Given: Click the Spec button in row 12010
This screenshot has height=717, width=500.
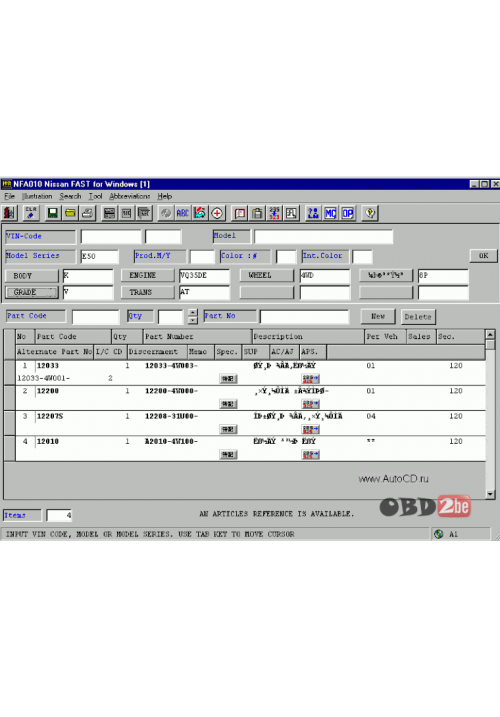Looking at the screenshot, I should (228, 454).
